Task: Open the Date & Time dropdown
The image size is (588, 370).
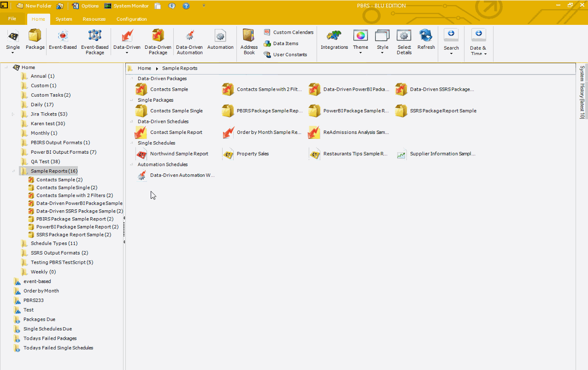Action: 478,41
